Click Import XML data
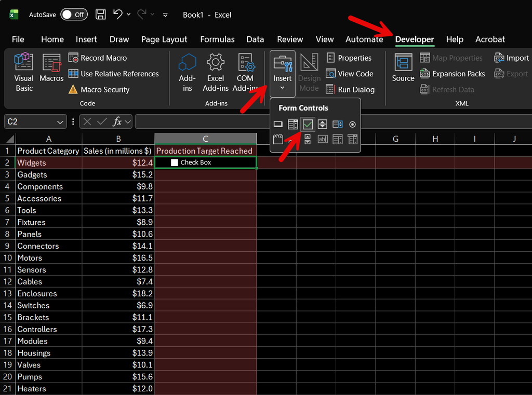532x395 pixels. (511, 58)
